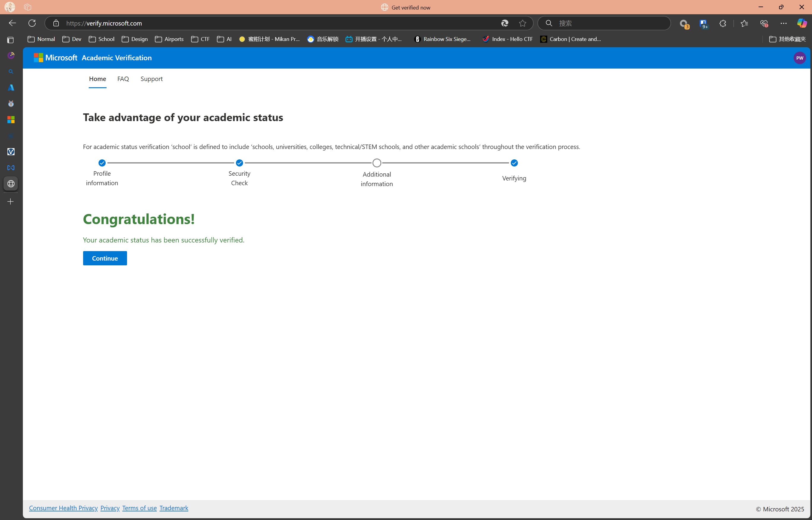Viewport: 812px width, 520px height.
Task: Open the Terms of use link
Action: (139, 508)
